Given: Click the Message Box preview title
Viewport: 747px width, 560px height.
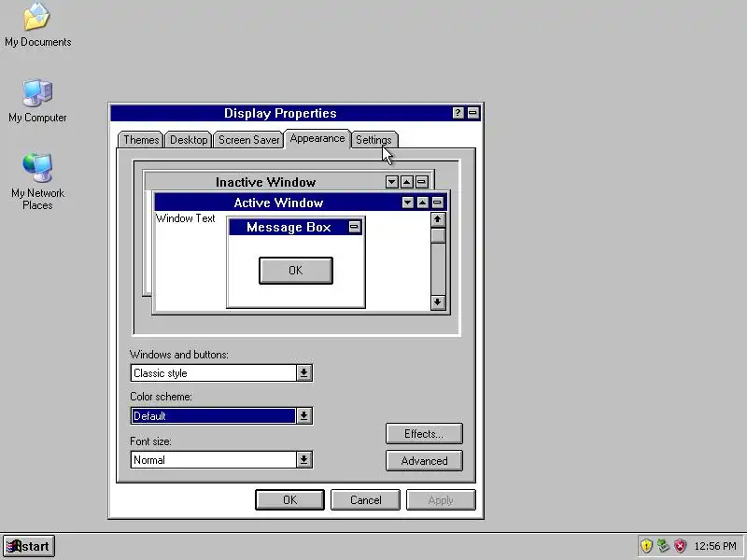Looking at the screenshot, I should point(289,227).
